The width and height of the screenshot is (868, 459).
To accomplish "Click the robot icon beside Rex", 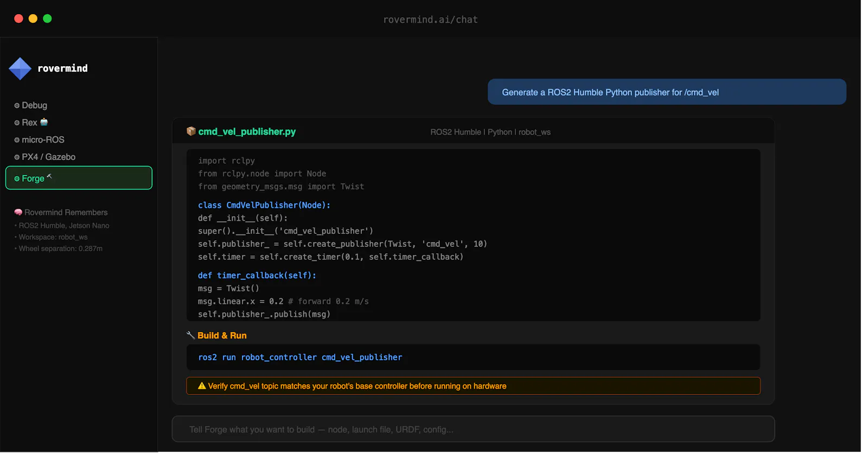I will [x=44, y=122].
